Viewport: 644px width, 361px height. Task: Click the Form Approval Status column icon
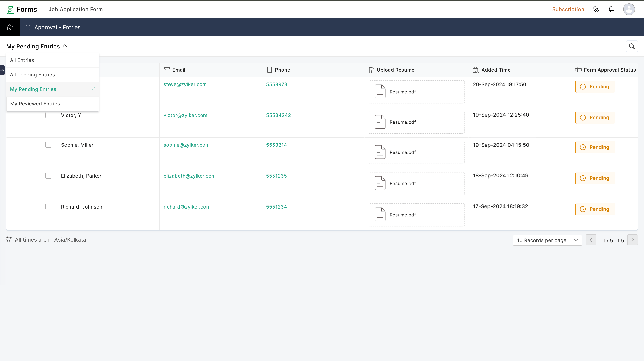pos(578,70)
